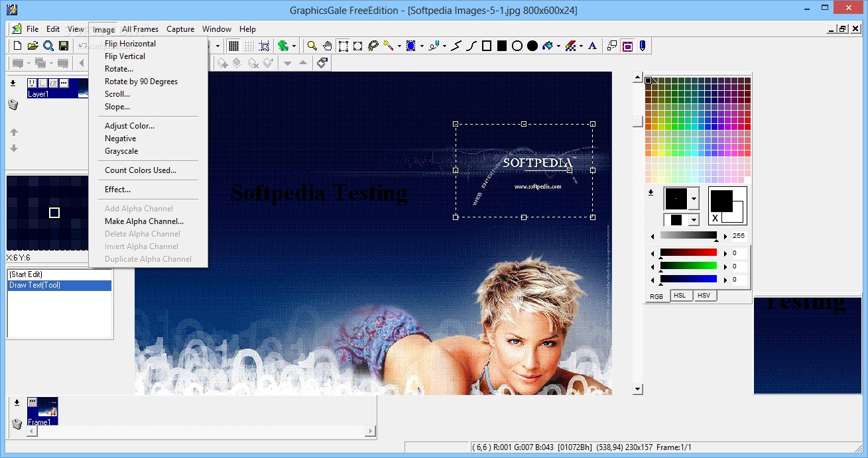Select the rectangular selection tool
Screen dimensions: 868x458
tap(343, 46)
